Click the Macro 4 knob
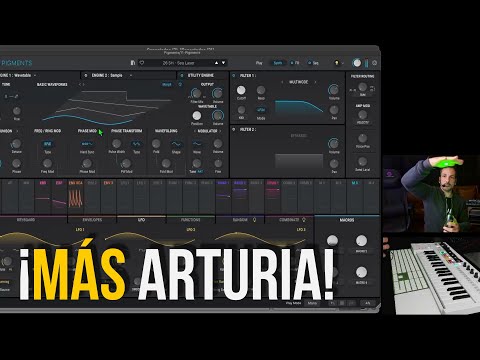The height and width of the screenshot is (360, 480). pos(361,272)
